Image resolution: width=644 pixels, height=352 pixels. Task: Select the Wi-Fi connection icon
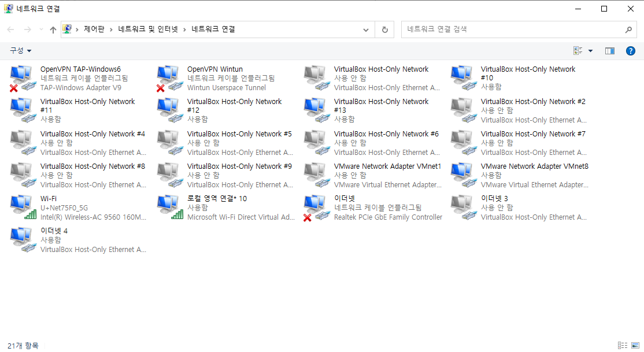pyautogui.click(x=23, y=208)
